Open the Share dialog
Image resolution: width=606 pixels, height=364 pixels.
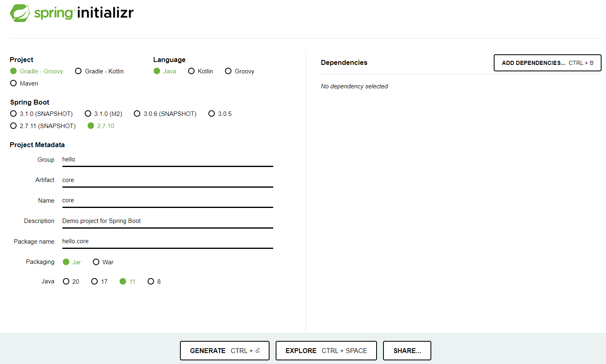(407, 351)
